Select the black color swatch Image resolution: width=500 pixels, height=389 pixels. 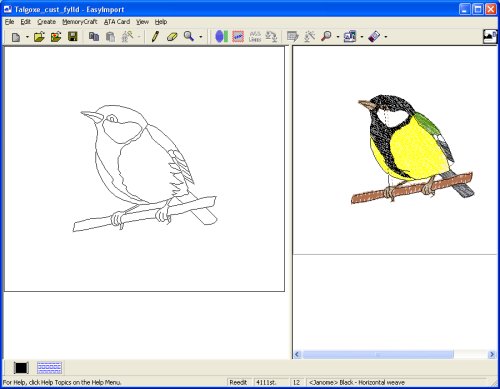point(21,368)
